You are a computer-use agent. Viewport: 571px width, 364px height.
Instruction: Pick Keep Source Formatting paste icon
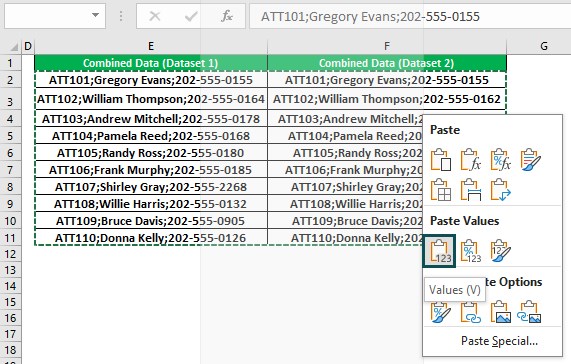point(530,159)
